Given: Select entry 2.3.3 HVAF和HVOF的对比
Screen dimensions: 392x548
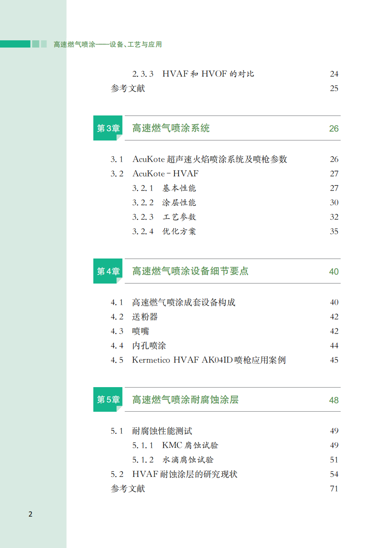Looking at the screenshot, I should coord(193,74).
